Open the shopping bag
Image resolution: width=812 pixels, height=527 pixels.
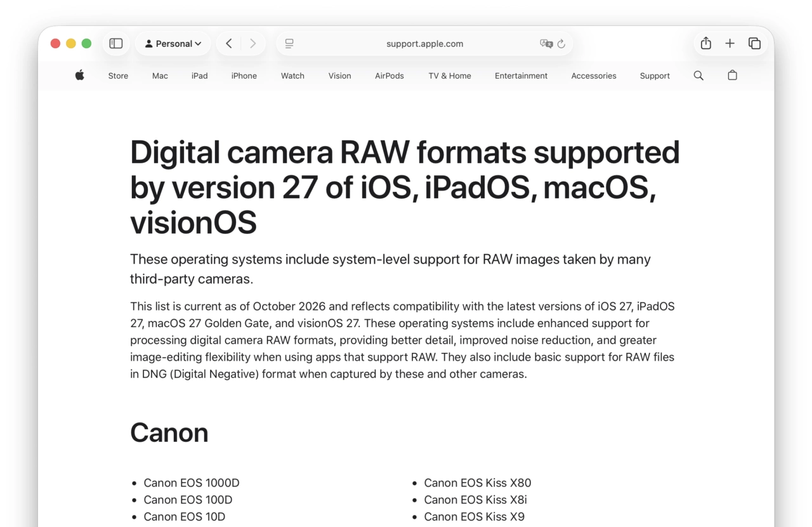(732, 75)
